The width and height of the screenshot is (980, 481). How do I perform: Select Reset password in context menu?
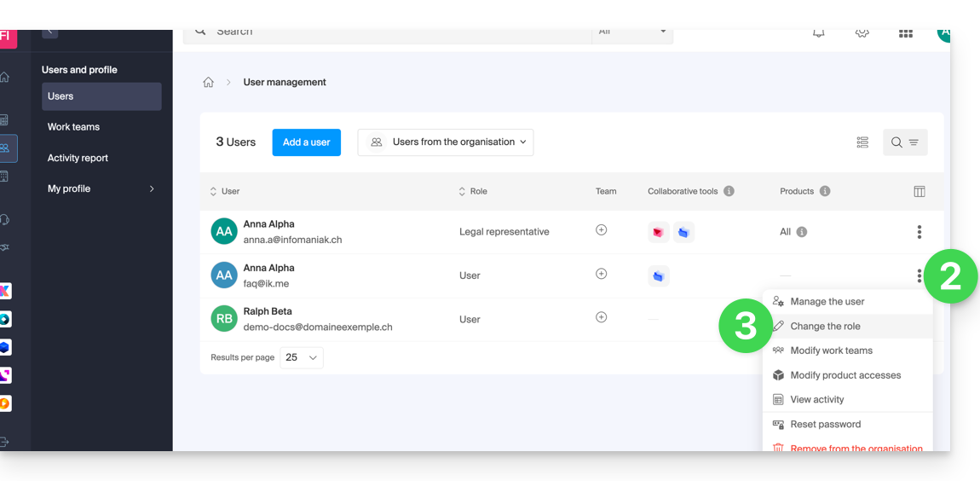(848, 424)
